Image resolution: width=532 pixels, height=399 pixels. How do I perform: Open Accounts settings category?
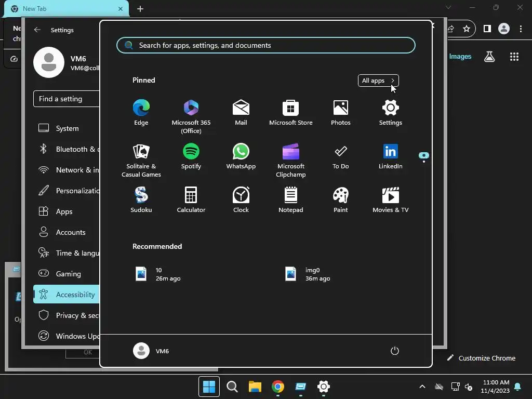tap(67, 232)
